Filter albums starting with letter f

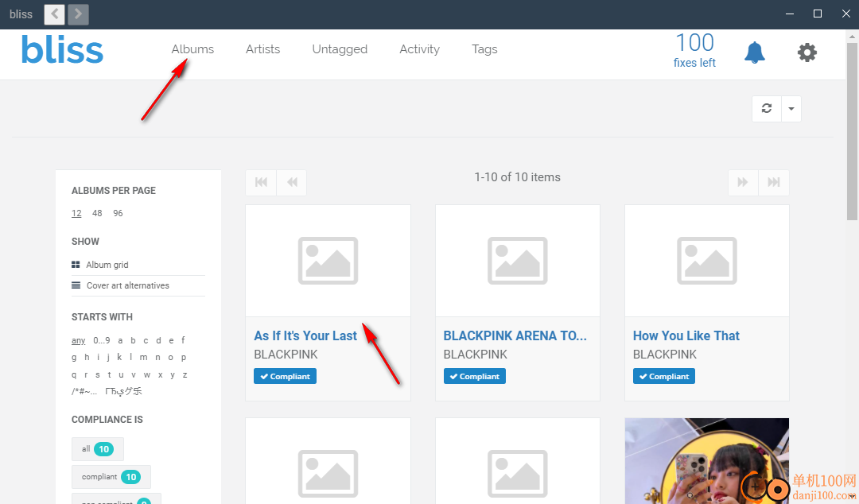183,340
